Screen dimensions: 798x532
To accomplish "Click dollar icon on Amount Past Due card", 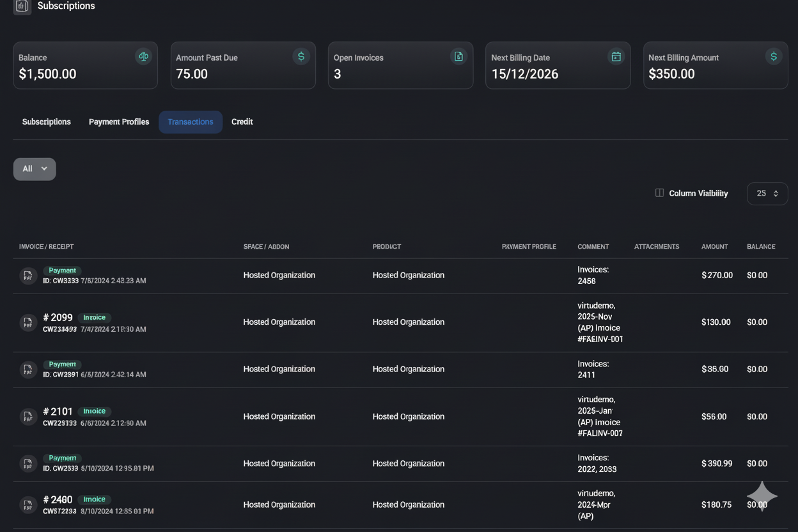I will pyautogui.click(x=301, y=57).
